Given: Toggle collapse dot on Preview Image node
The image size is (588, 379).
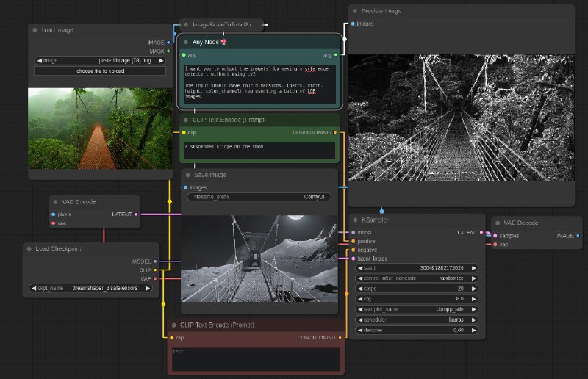Looking at the screenshot, I should (x=356, y=12).
